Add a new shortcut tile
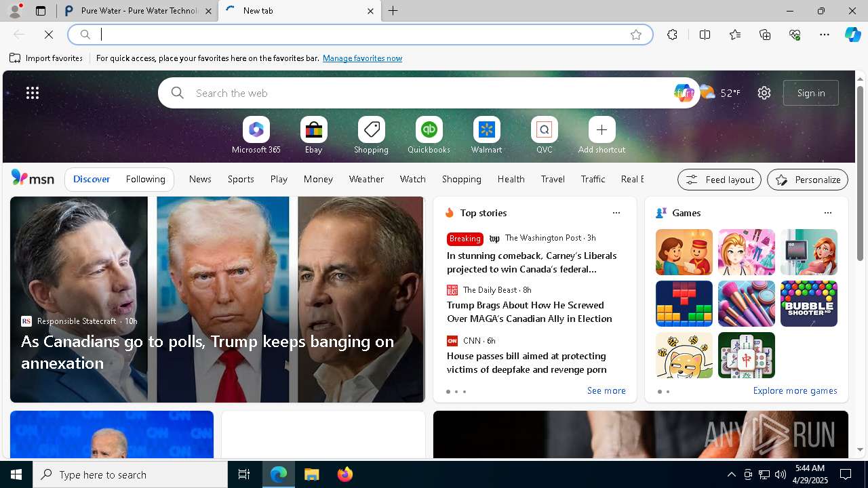The height and width of the screenshot is (488, 868). [602, 136]
